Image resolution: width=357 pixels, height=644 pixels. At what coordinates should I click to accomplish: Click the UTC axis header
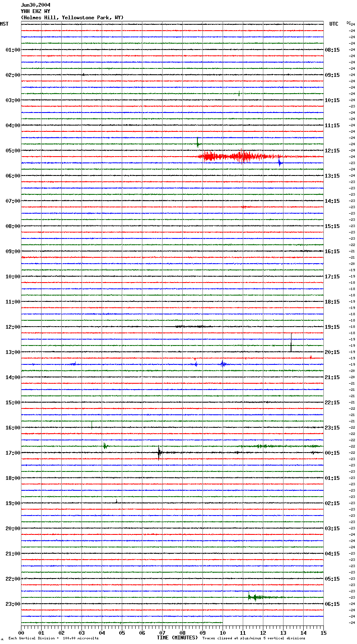334,24
